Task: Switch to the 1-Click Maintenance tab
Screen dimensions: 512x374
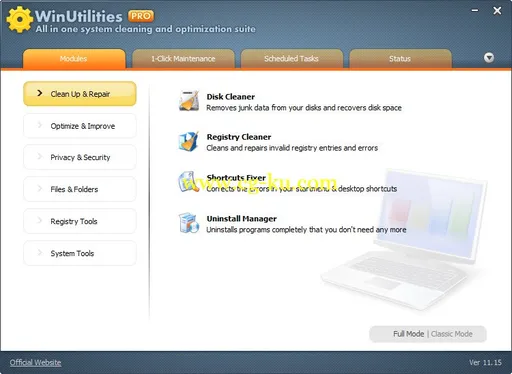Action: coord(183,59)
